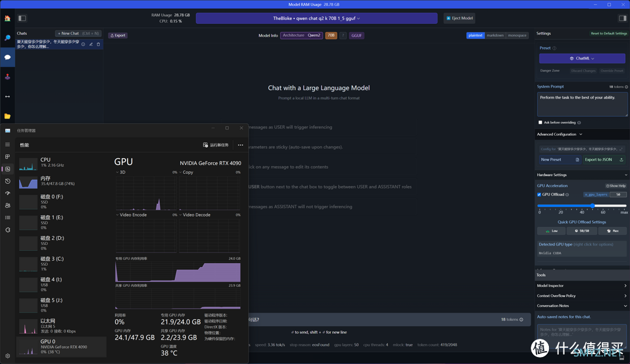Delete the chat using the trash icon

(99, 44)
